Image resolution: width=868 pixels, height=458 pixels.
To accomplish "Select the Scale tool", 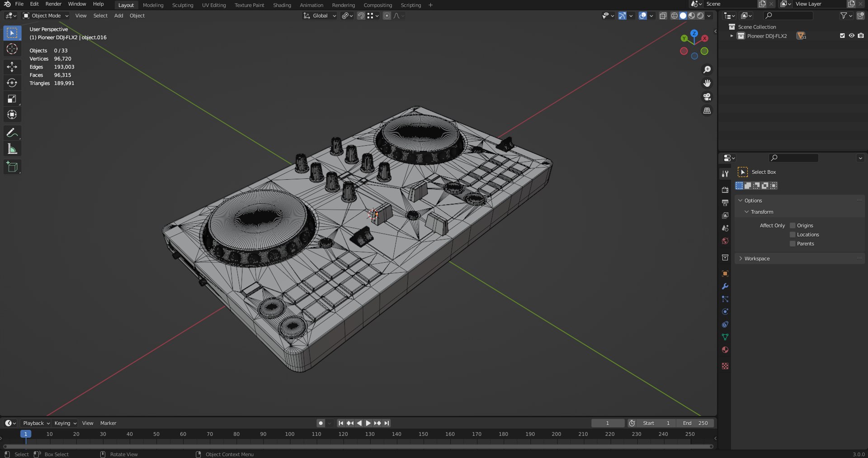I will point(12,99).
